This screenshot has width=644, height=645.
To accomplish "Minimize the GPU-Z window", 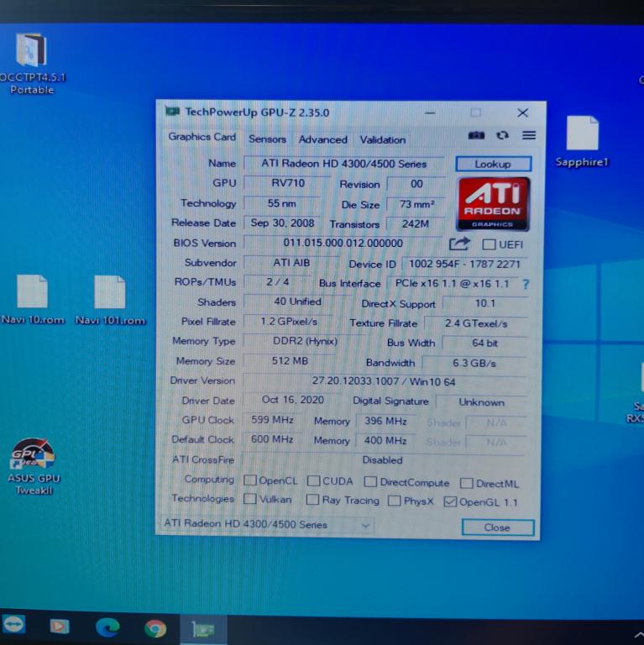I will (x=430, y=113).
